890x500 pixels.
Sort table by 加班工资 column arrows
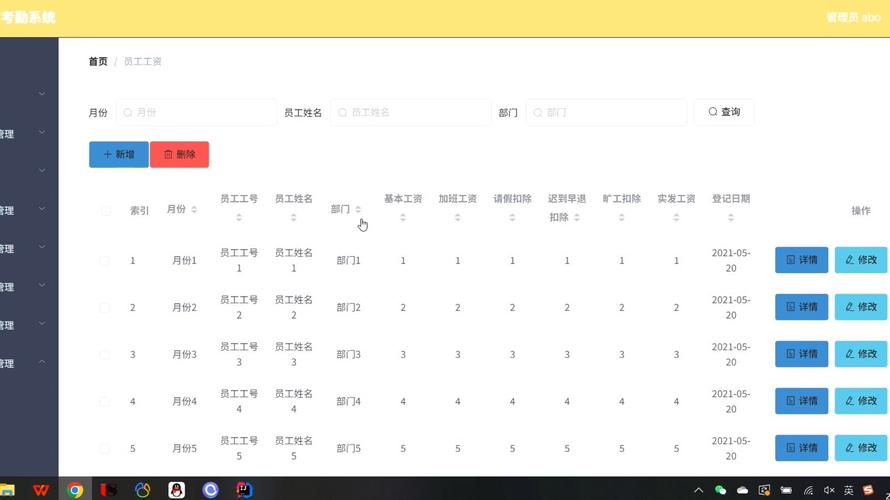tap(457, 217)
